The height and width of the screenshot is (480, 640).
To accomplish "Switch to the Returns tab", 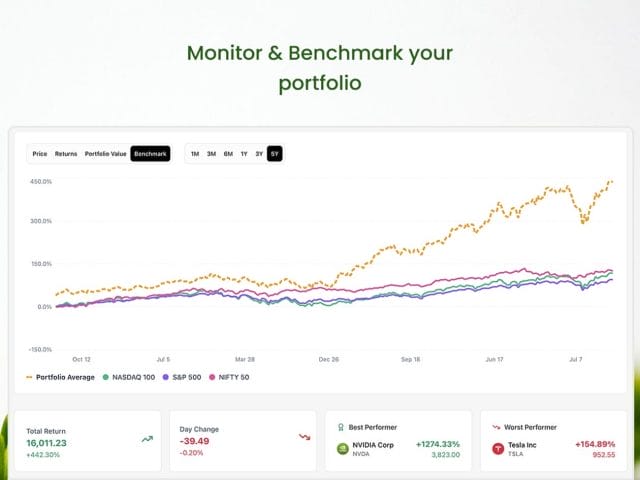I will [x=66, y=154].
